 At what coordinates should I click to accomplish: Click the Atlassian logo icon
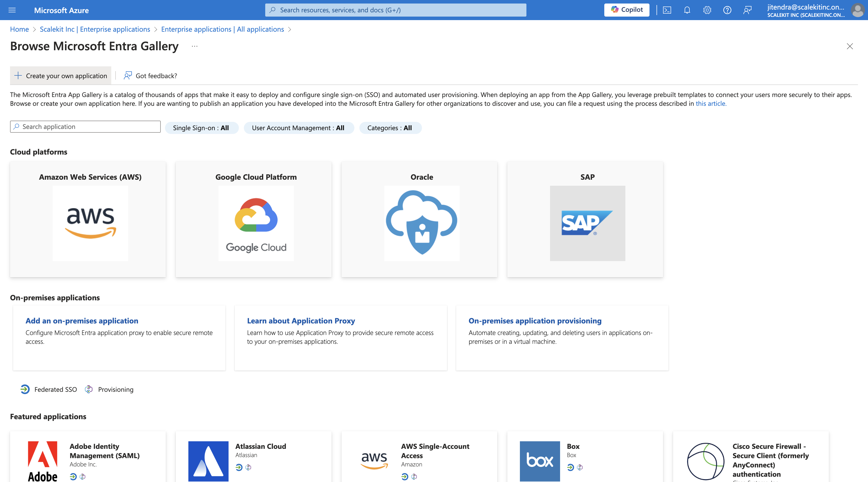(x=208, y=461)
